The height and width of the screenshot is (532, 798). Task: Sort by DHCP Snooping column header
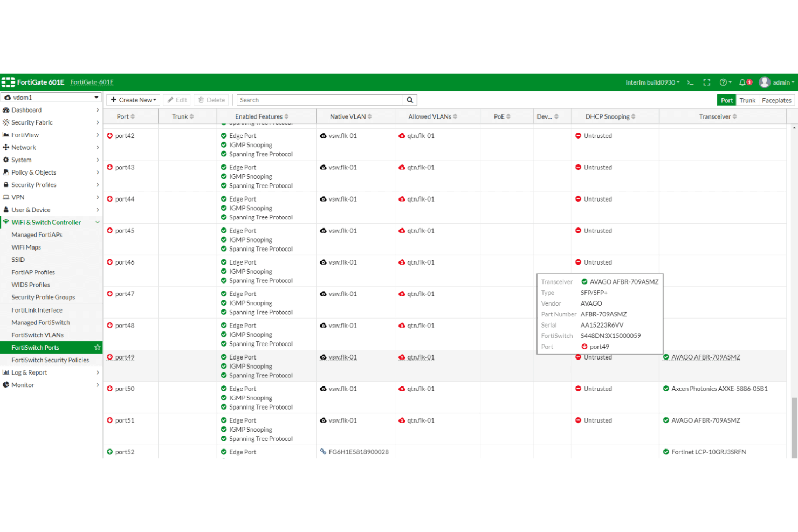point(615,116)
